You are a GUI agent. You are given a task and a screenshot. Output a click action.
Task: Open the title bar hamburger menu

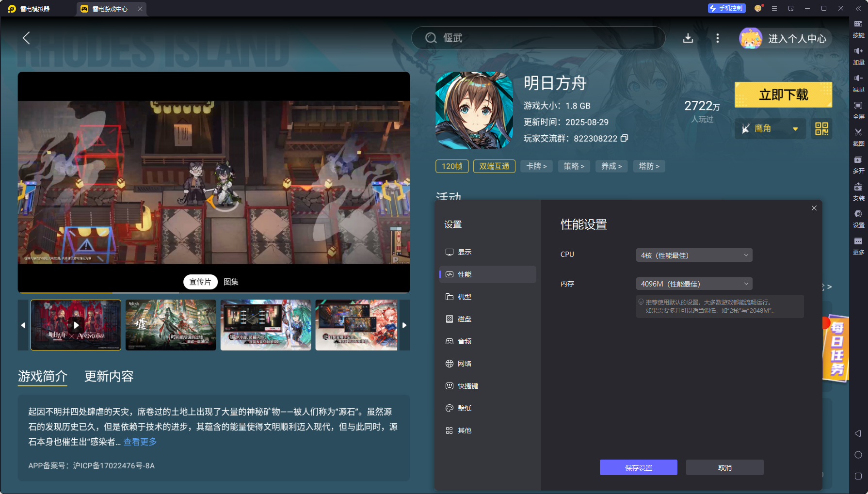pyautogui.click(x=774, y=8)
